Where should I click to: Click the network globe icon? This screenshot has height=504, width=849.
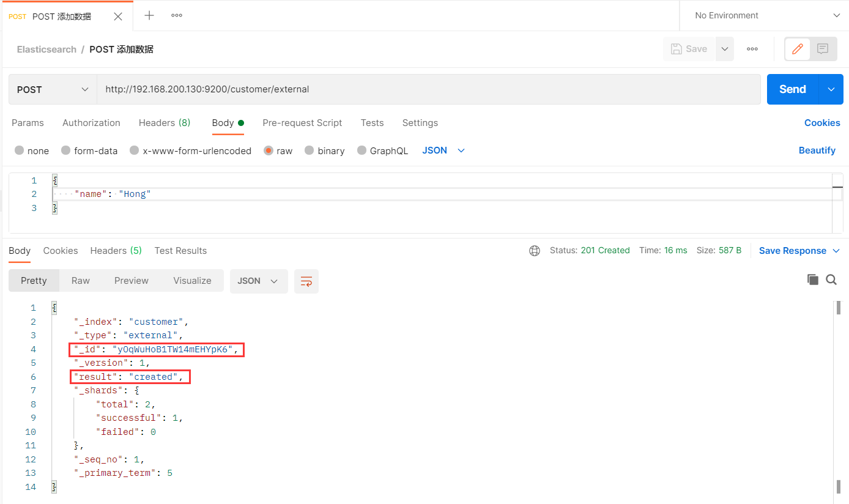click(x=535, y=251)
